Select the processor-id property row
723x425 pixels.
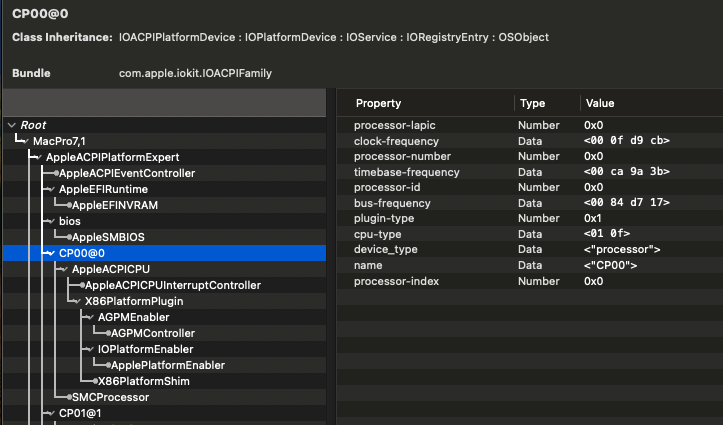[530, 187]
